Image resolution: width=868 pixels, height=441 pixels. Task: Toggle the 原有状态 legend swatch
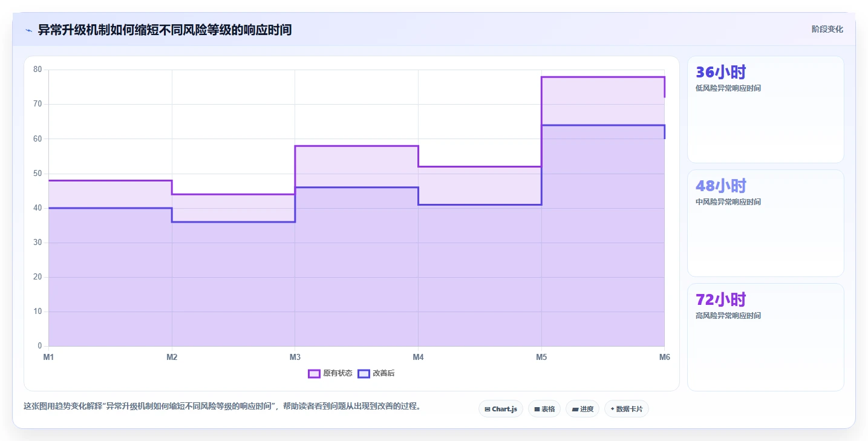coord(314,374)
